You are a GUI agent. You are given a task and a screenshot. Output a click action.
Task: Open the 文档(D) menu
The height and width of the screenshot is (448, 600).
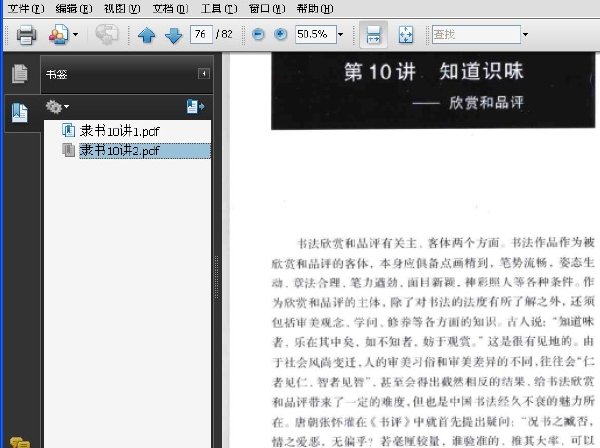click(170, 8)
